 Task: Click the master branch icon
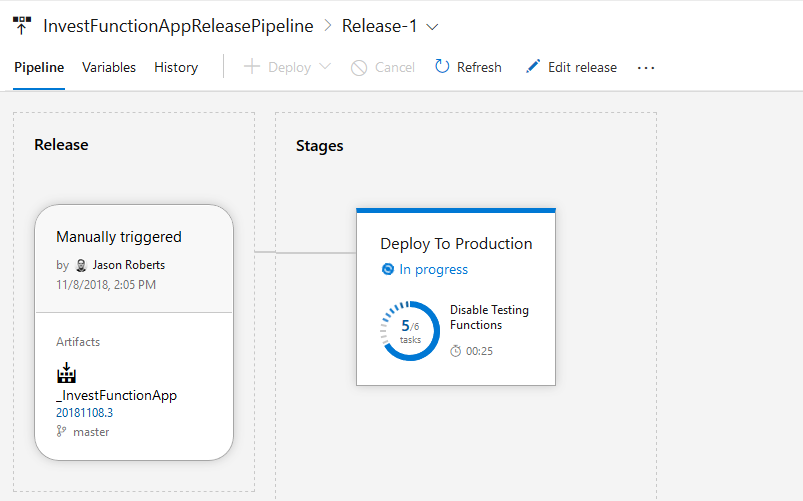[x=61, y=431]
